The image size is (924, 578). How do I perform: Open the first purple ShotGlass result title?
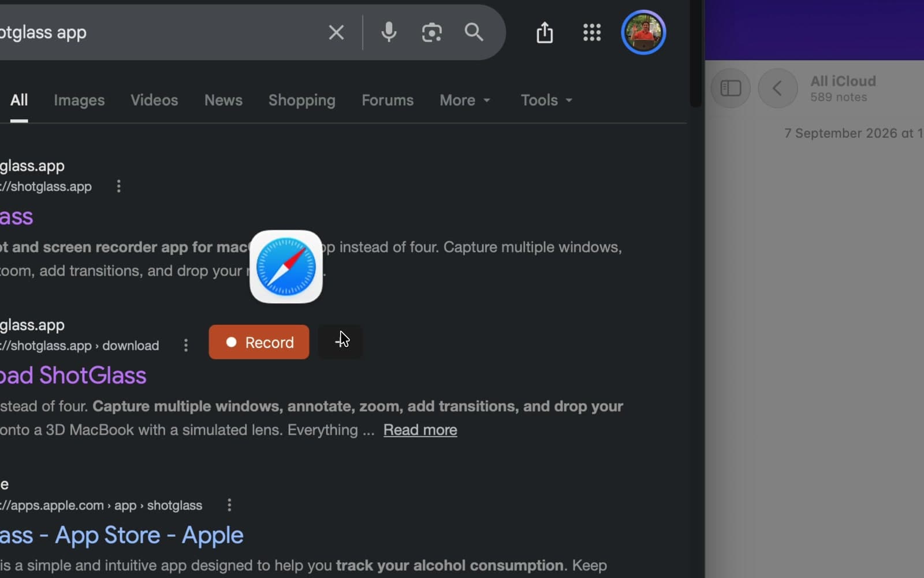pos(16,217)
